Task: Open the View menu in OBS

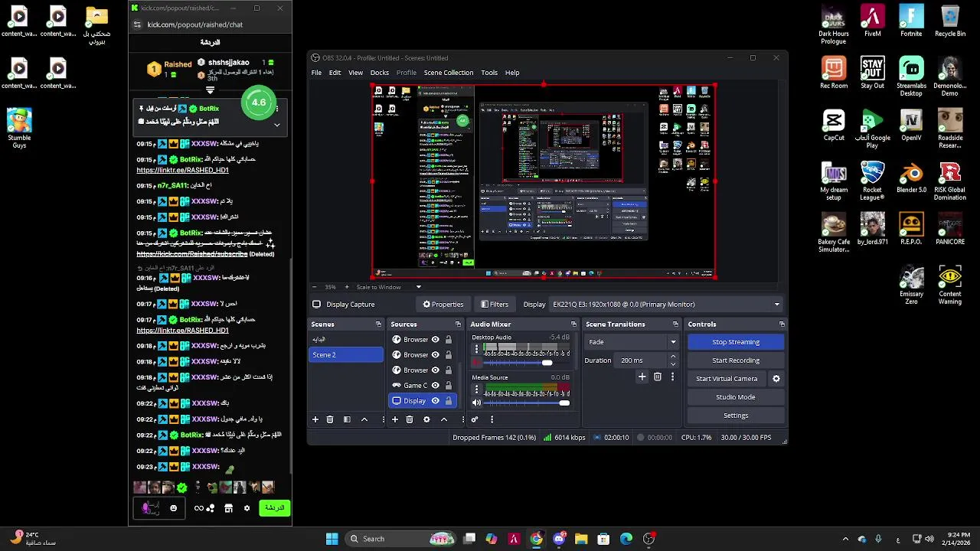Action: tap(355, 73)
